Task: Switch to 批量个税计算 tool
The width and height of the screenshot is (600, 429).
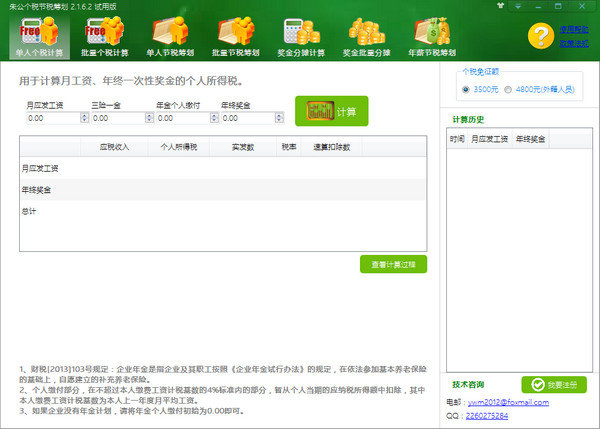Action: tap(104, 37)
